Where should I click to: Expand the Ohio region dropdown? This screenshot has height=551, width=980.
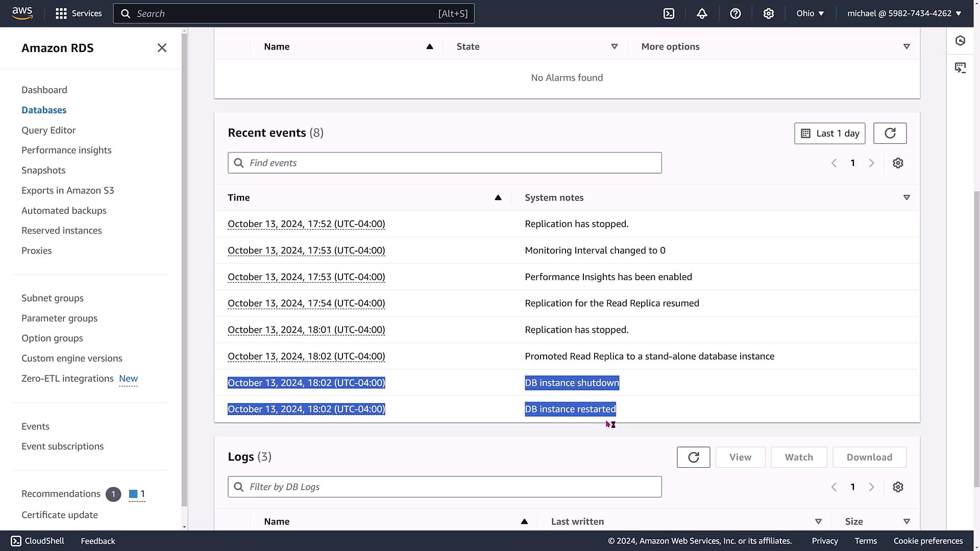pyautogui.click(x=810, y=14)
